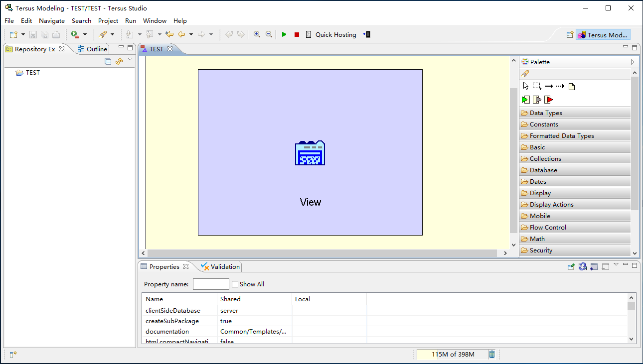Enable the Show All checkbox
643x364 pixels.
click(x=235, y=284)
